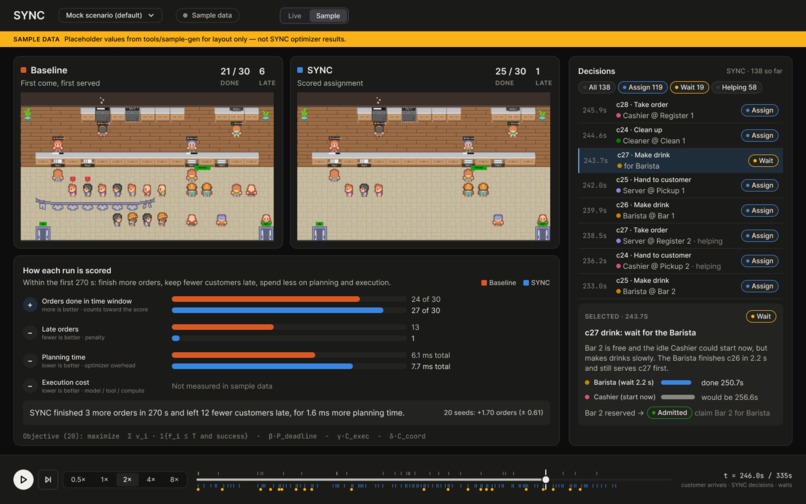Click the Admitted badge
The width and height of the screenshot is (806, 504).
pos(669,412)
